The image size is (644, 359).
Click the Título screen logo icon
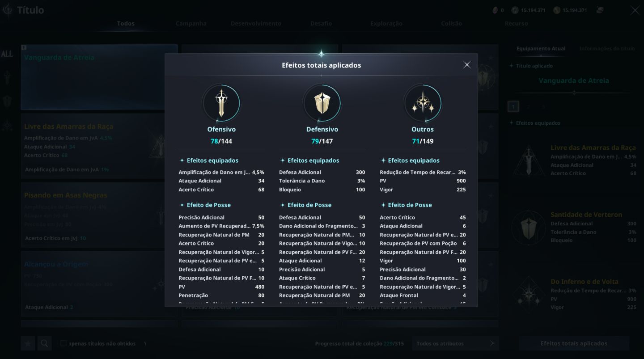coord(7,10)
